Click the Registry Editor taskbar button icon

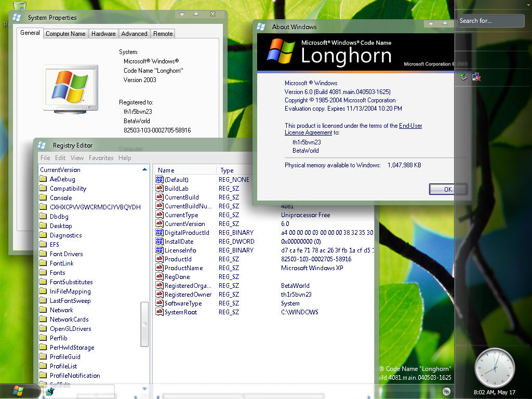click(x=50, y=391)
